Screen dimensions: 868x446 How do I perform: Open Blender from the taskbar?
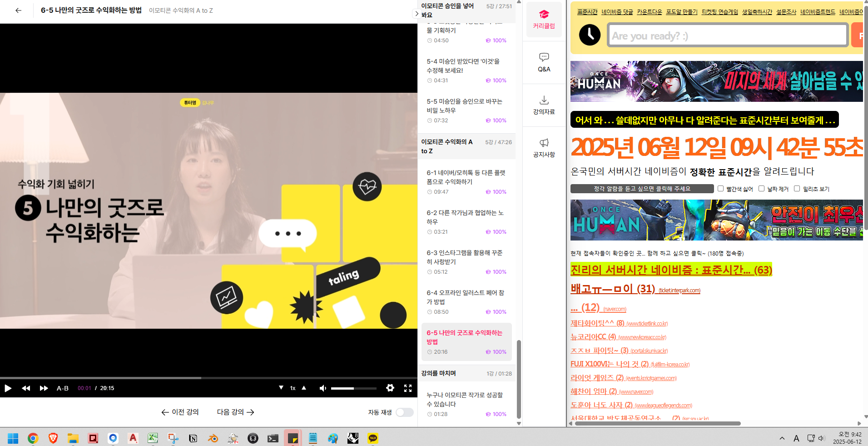pos(213,438)
